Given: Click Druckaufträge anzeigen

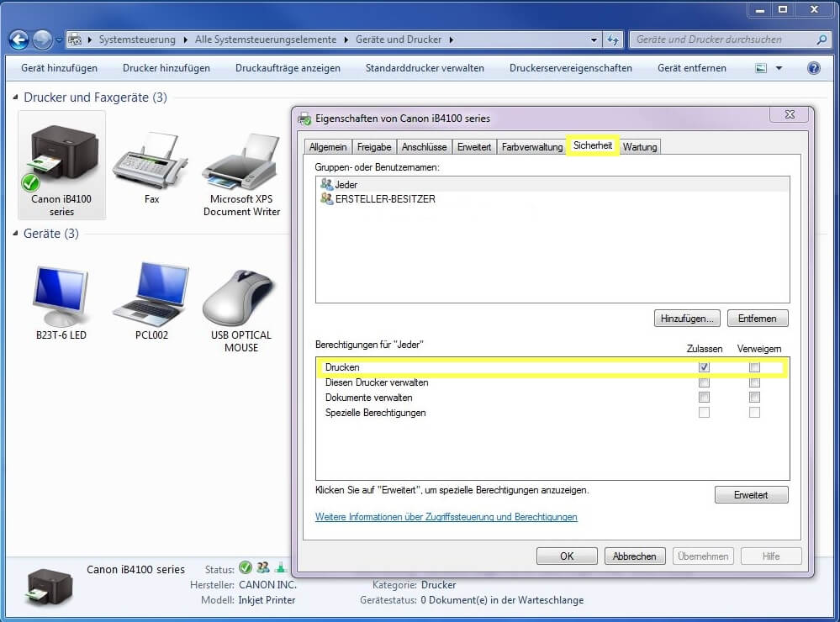Looking at the screenshot, I should click(x=288, y=68).
